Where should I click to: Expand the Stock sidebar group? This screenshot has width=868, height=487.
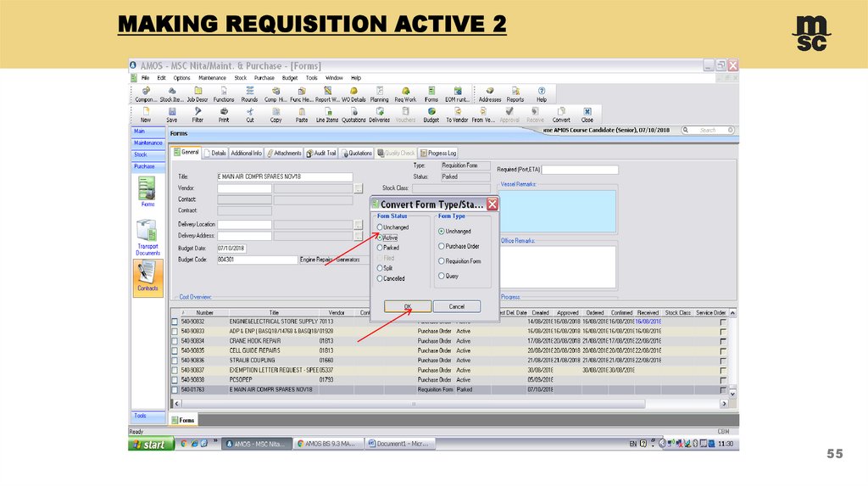(x=147, y=154)
